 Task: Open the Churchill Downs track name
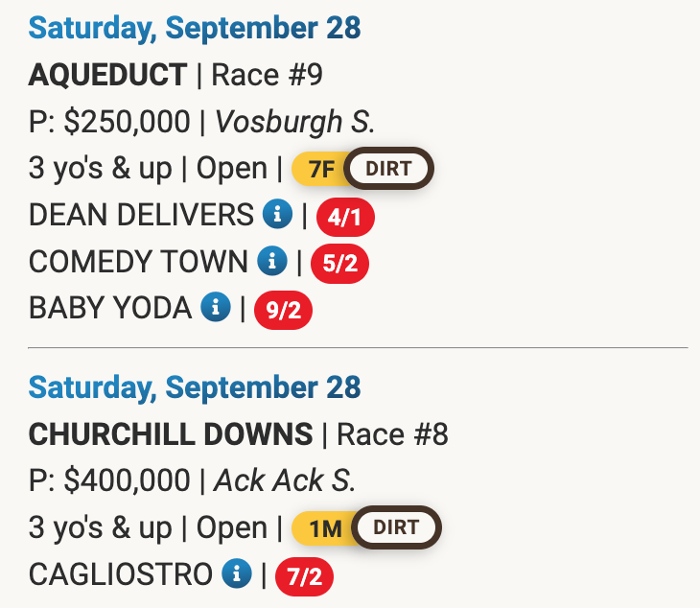pyautogui.click(x=171, y=434)
